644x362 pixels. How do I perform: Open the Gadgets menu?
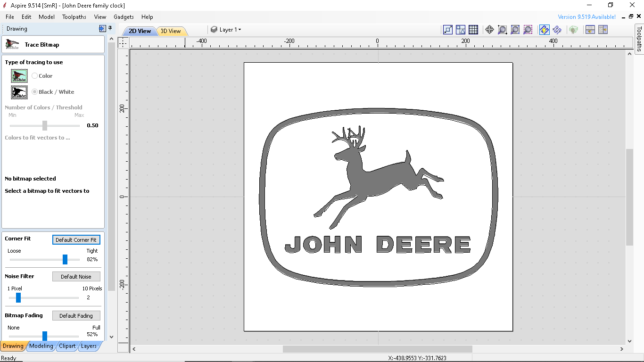click(124, 17)
